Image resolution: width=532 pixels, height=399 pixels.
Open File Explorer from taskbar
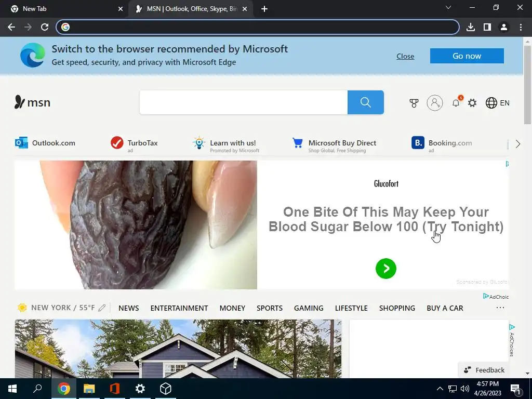tap(89, 389)
